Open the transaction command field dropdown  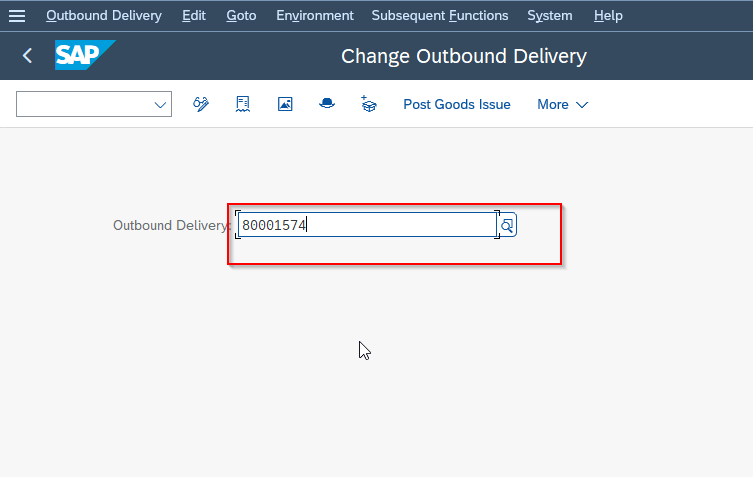(160, 104)
